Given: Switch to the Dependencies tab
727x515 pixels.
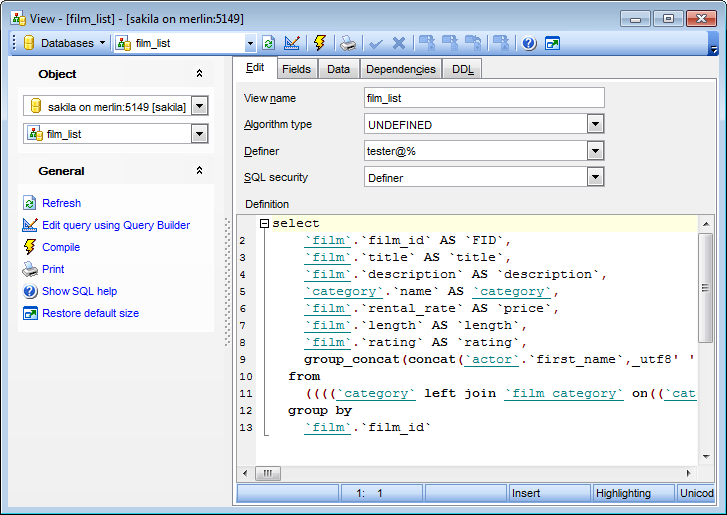Looking at the screenshot, I should tap(400, 69).
